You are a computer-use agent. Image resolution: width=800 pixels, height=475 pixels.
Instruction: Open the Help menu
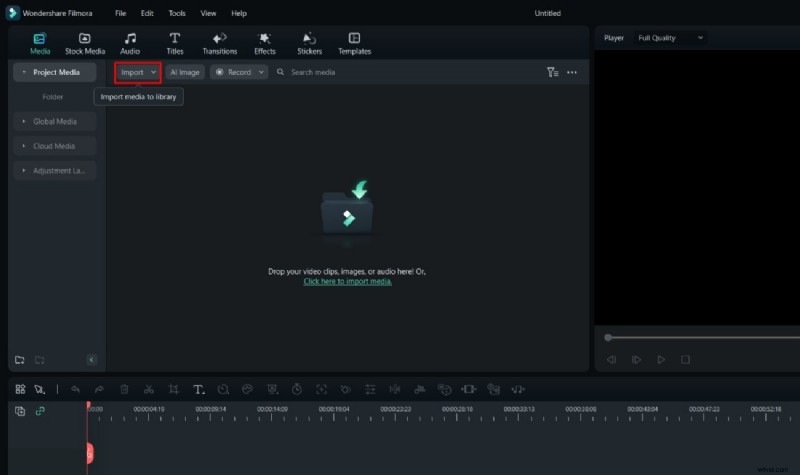click(239, 13)
